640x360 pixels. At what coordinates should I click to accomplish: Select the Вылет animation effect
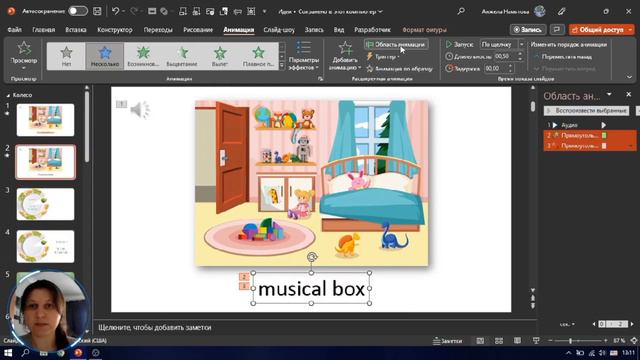[x=220, y=56]
